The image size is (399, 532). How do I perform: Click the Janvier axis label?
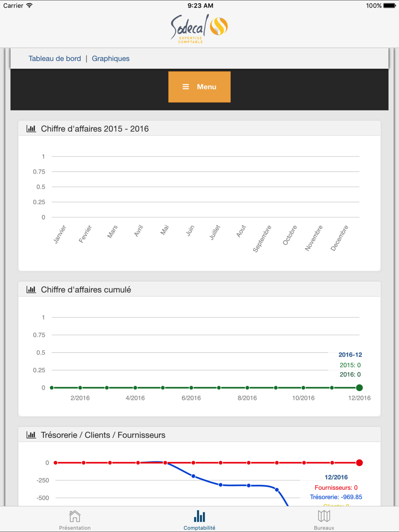(x=60, y=234)
